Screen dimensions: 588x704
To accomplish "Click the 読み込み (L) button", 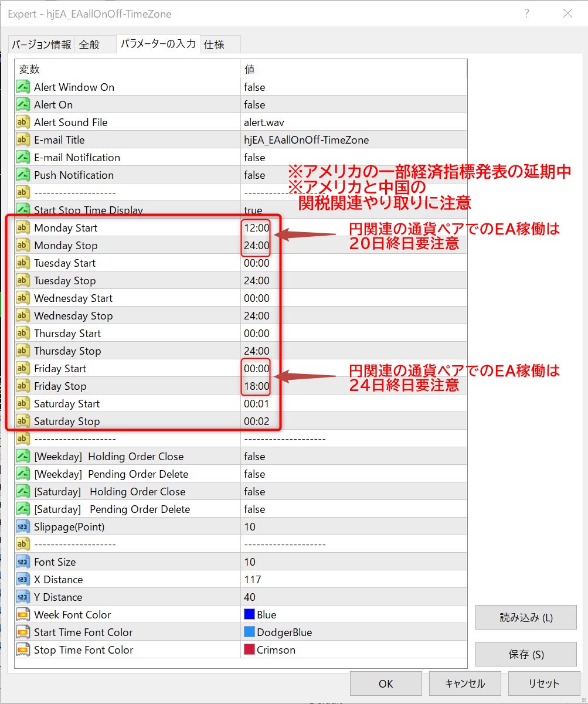I will click(526, 617).
